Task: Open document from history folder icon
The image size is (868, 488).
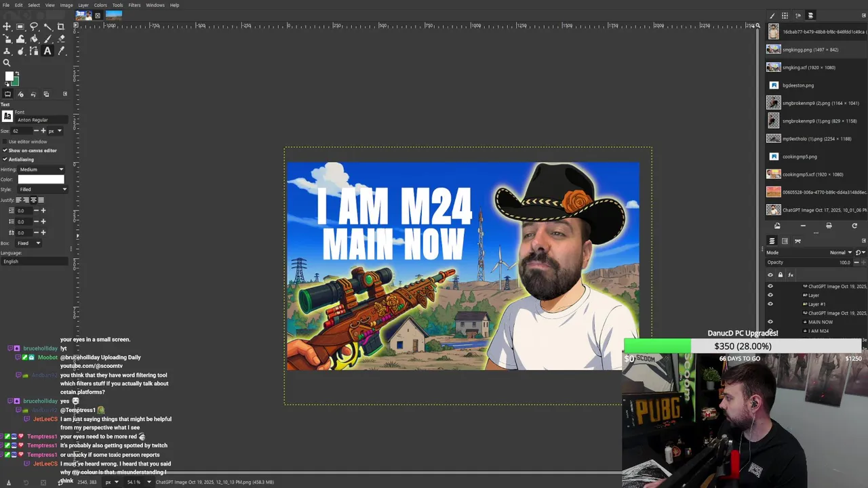Action: (777, 226)
